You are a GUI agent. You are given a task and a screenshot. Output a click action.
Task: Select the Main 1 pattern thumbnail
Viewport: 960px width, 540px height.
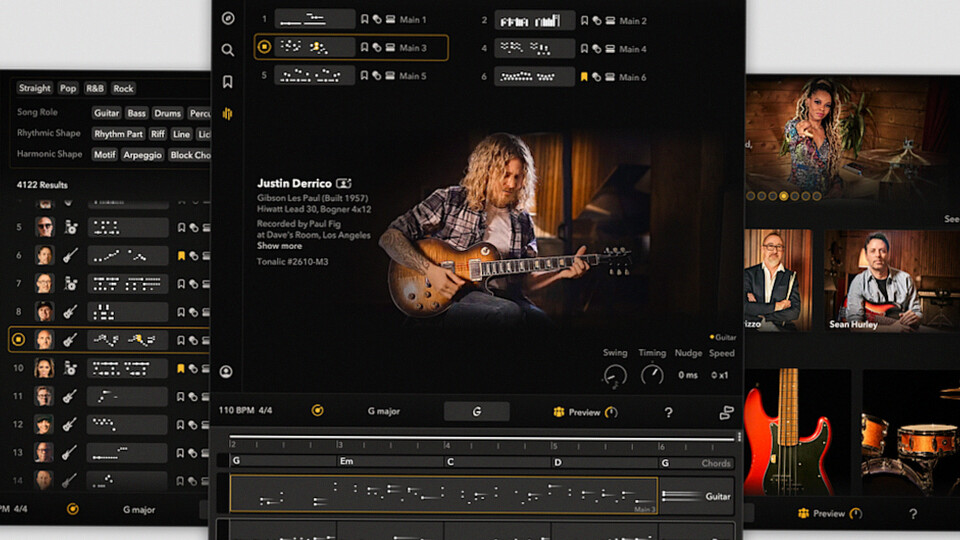315,20
